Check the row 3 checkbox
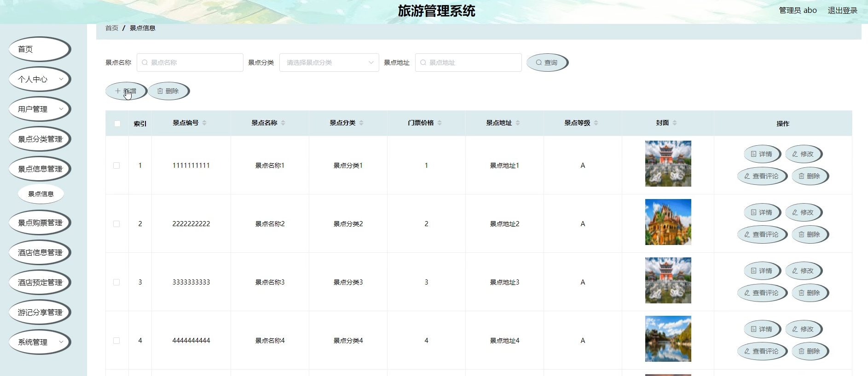The width and height of the screenshot is (868, 376). click(x=116, y=282)
